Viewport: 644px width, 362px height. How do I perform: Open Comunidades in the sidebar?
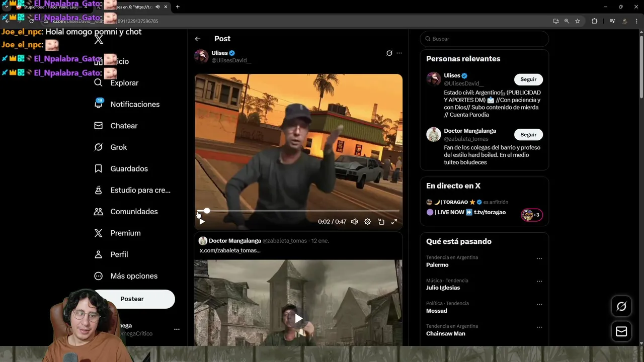tap(126, 212)
